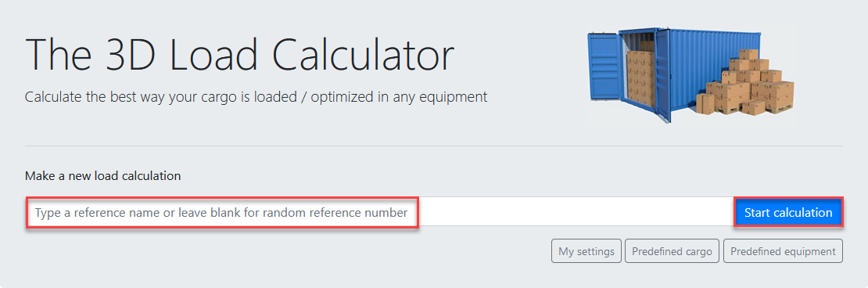Click the reference name input field
868x288 pixels.
380,212
